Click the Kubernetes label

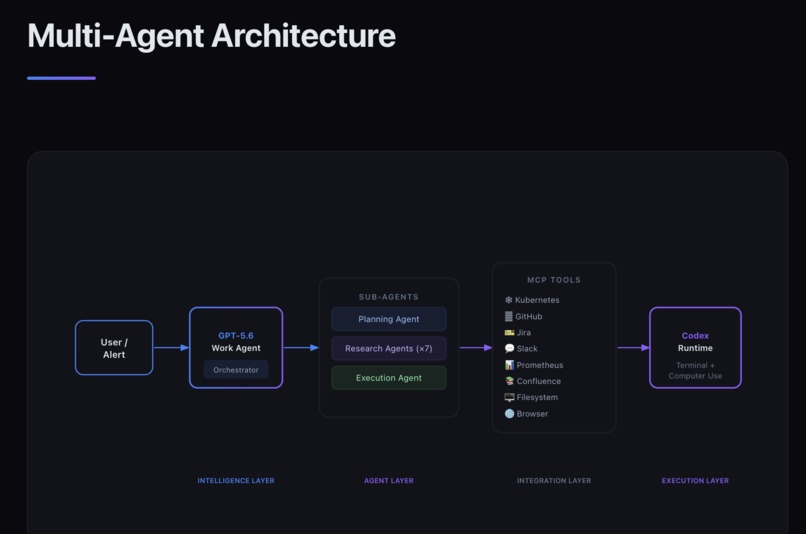click(x=537, y=300)
